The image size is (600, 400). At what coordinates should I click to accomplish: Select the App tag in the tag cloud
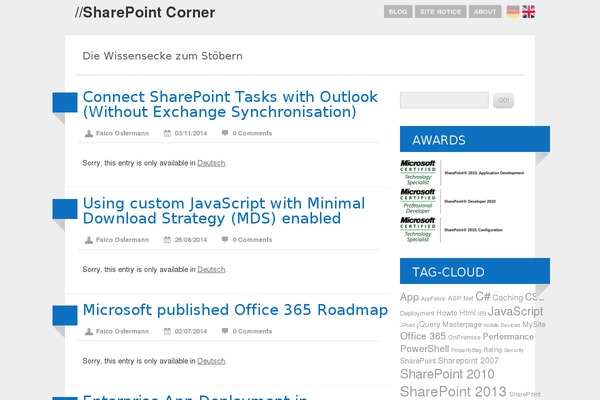click(x=409, y=297)
